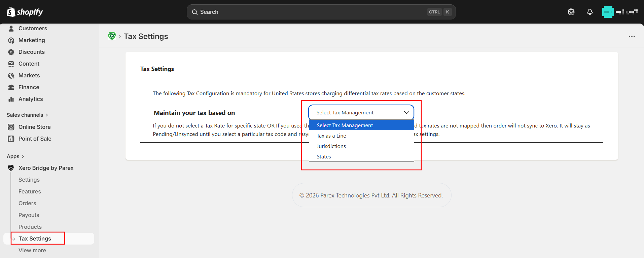Go to Orders under Xero Bridge
The image size is (644, 258).
coord(27,204)
